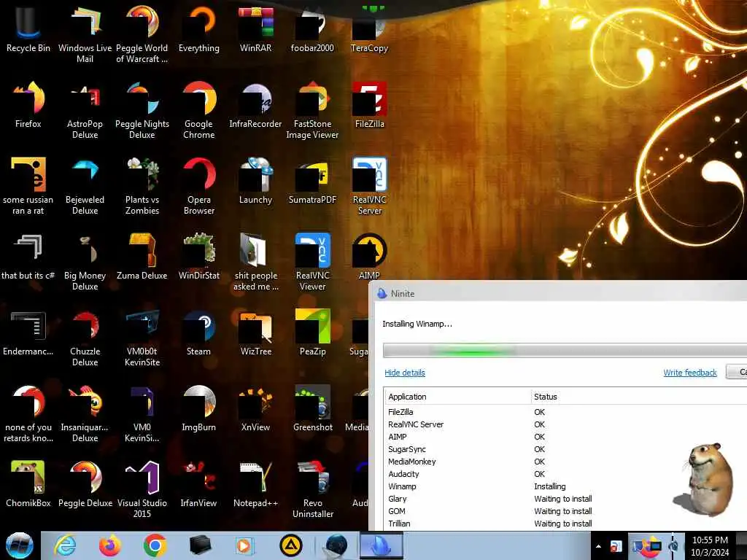
Task: Select RealVNC Viewer desktop icon
Action: tap(312, 262)
